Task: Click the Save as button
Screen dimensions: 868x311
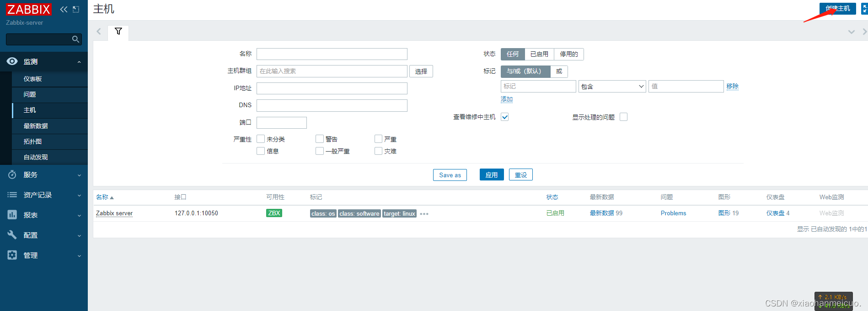Action: (x=450, y=175)
